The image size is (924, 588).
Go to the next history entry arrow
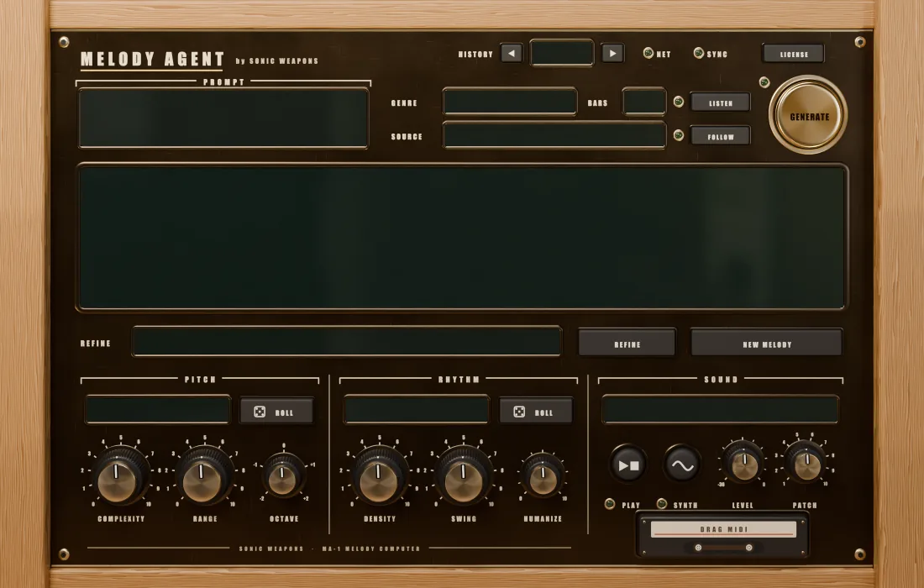point(612,54)
